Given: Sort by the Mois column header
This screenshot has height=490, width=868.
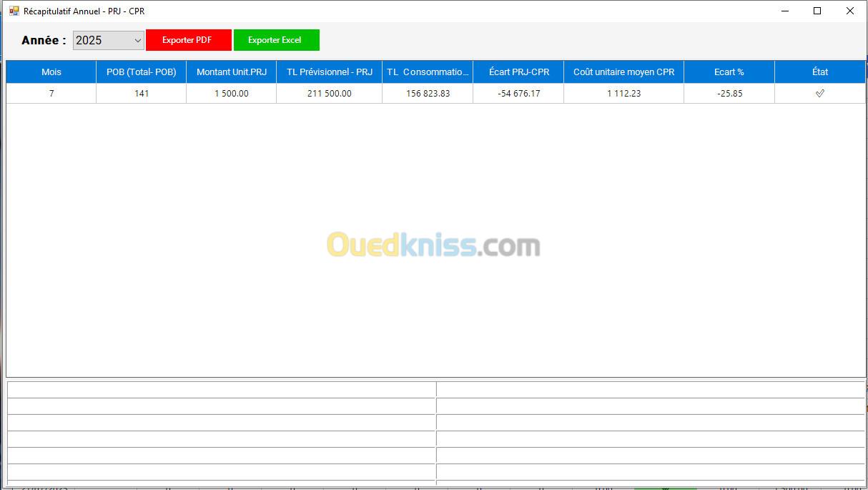Looking at the screenshot, I should (51, 72).
